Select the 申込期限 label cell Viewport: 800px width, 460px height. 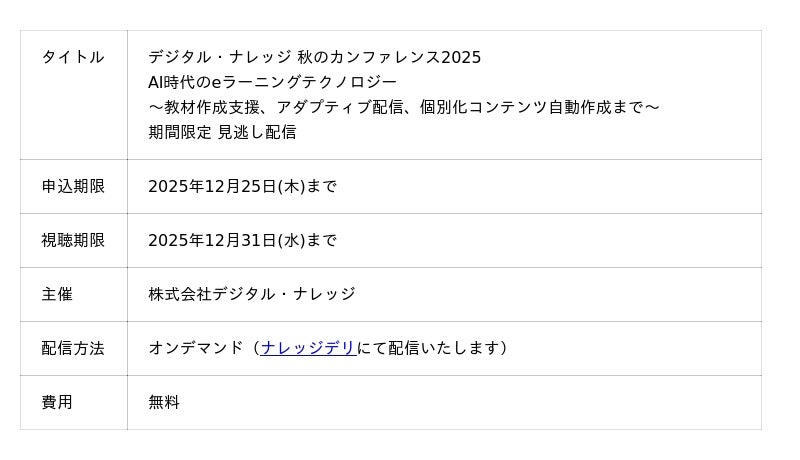pyautogui.click(x=73, y=186)
